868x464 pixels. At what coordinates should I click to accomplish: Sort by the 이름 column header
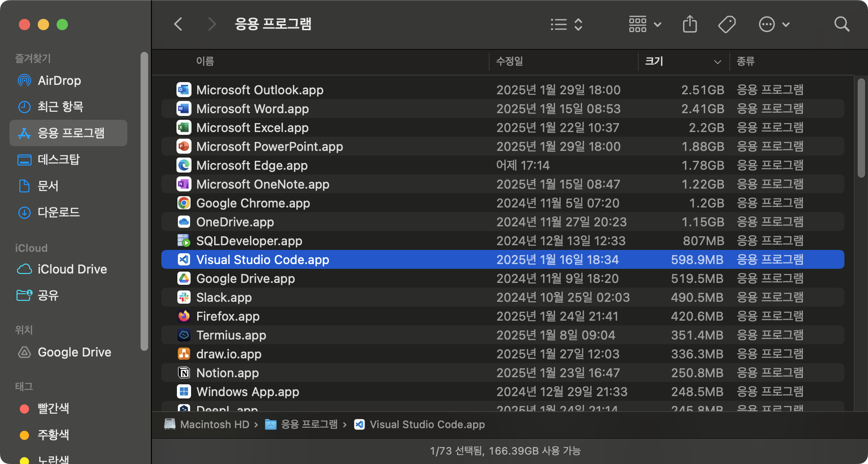(205, 61)
